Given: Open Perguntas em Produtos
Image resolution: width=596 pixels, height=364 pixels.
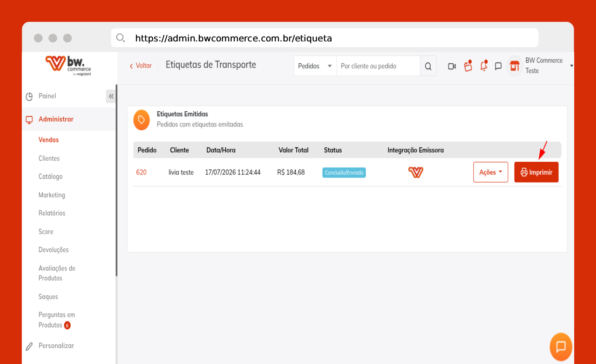Looking at the screenshot, I should coord(57,320).
